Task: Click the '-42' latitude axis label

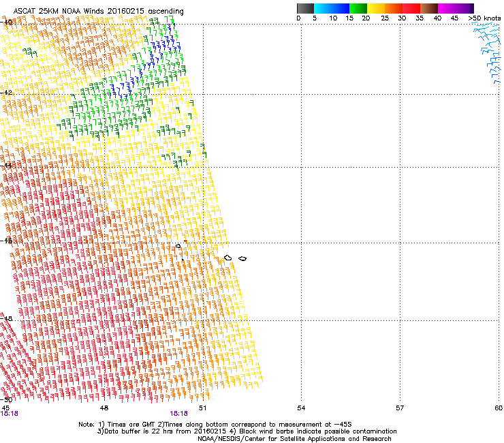Action: (x=6, y=92)
